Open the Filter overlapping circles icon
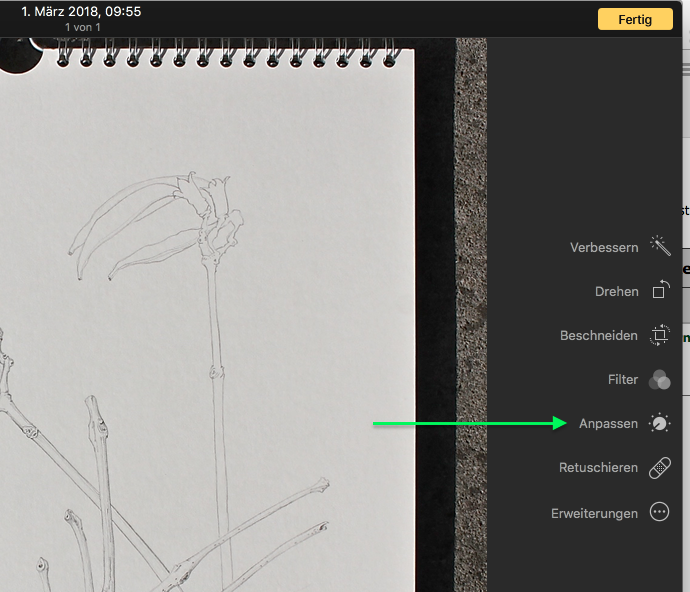This screenshot has height=592, width=690. click(x=659, y=380)
